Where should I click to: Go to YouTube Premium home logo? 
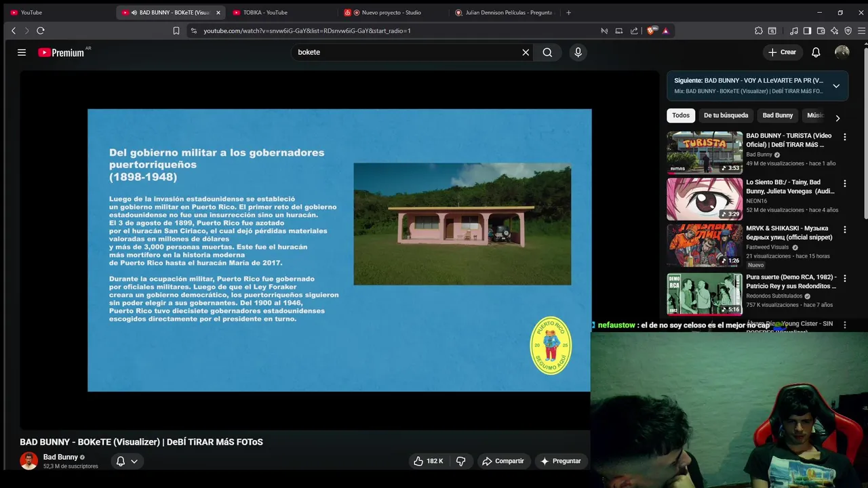point(61,52)
